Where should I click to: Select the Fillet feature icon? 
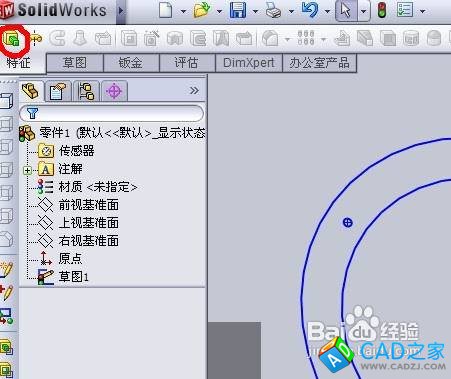tap(270, 39)
